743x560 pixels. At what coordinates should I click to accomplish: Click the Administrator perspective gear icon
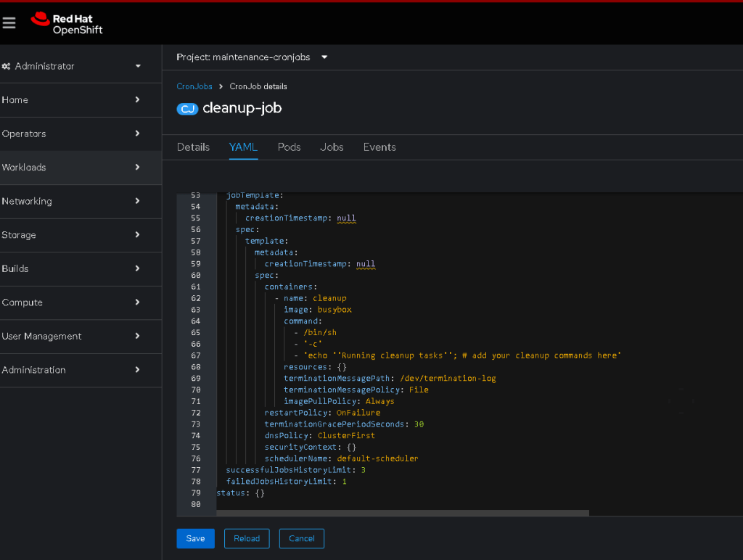pyautogui.click(x=6, y=66)
